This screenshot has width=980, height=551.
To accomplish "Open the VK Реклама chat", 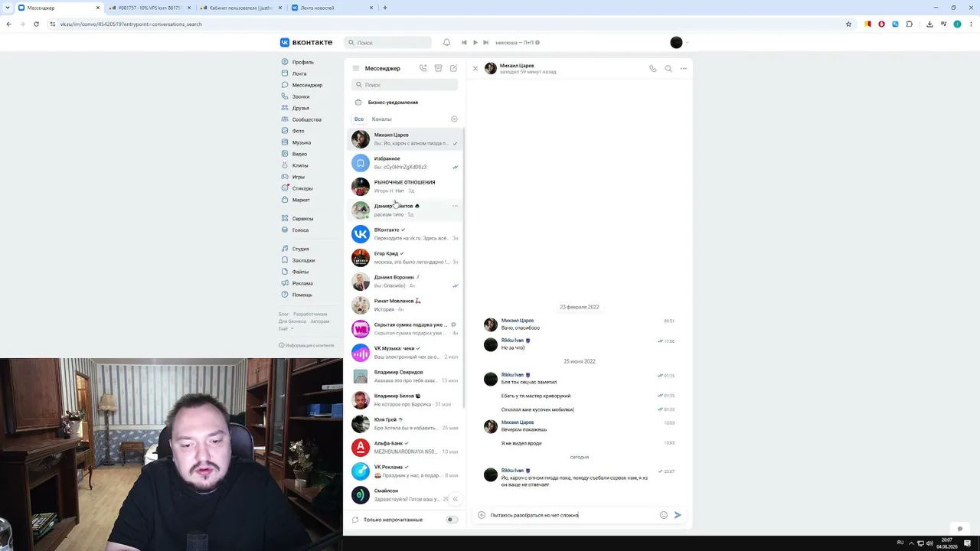I will (405, 471).
